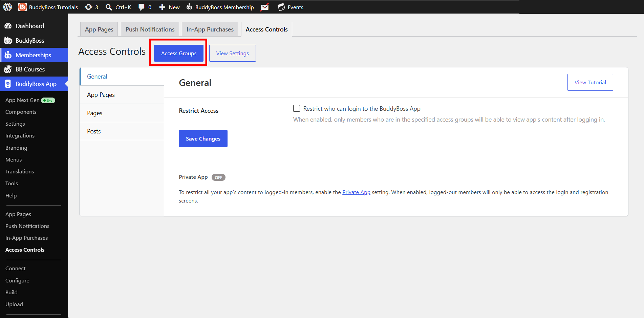The width and height of the screenshot is (644, 318).
Task: Click the BuddyBoss Membership toolbar text
Action: click(224, 7)
